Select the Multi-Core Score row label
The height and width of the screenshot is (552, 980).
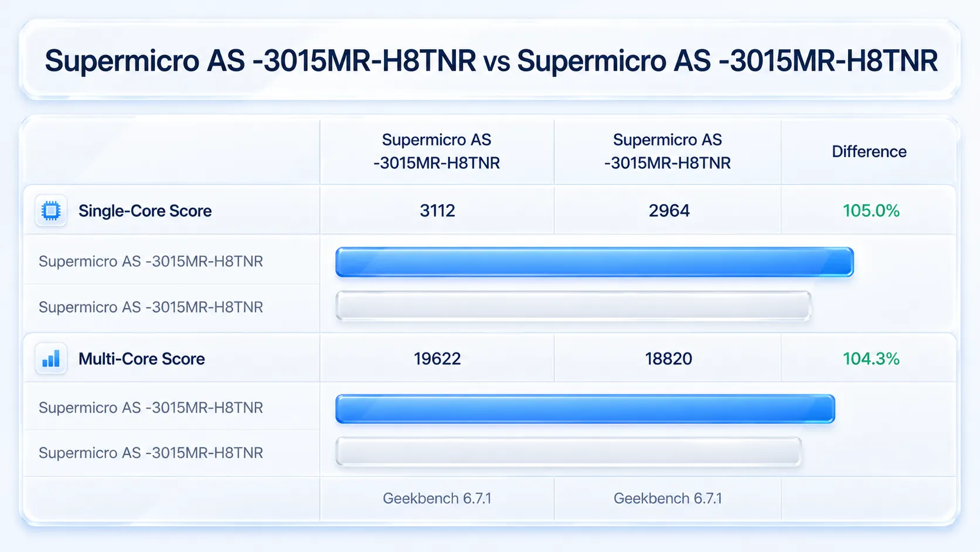[x=142, y=359]
